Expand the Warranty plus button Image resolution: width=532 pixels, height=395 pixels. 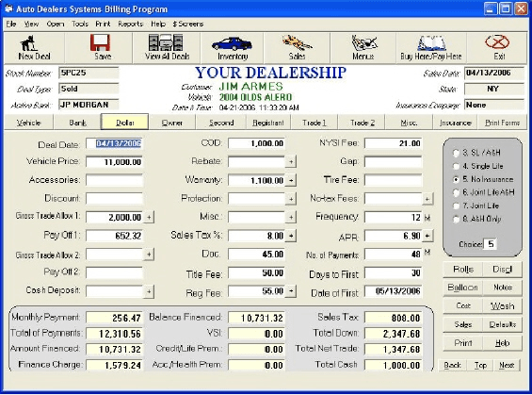coord(291,180)
